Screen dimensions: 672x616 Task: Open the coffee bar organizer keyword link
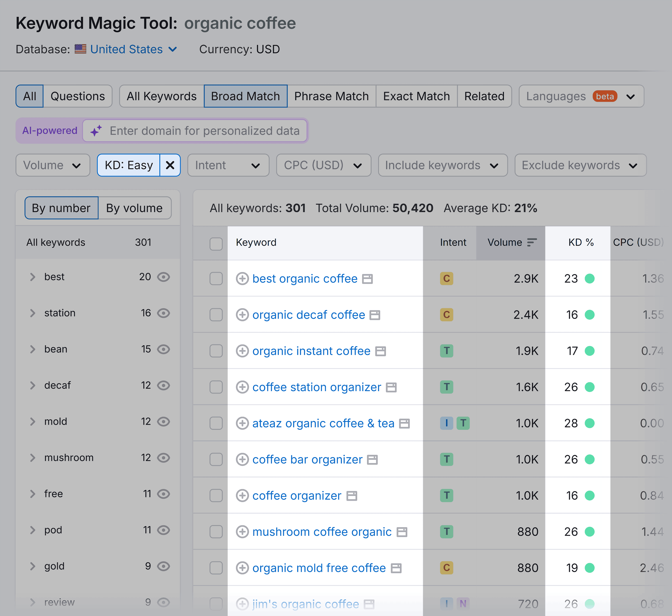click(307, 459)
